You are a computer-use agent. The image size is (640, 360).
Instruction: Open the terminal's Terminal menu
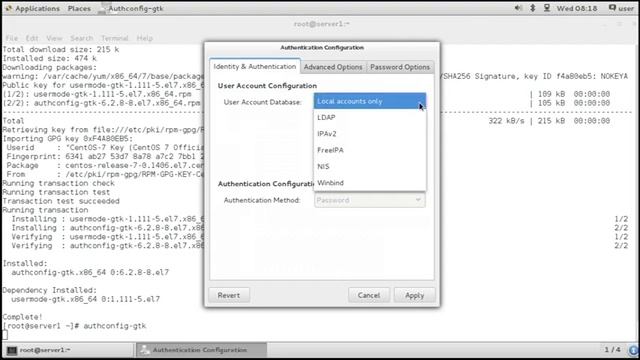[x=115, y=38]
